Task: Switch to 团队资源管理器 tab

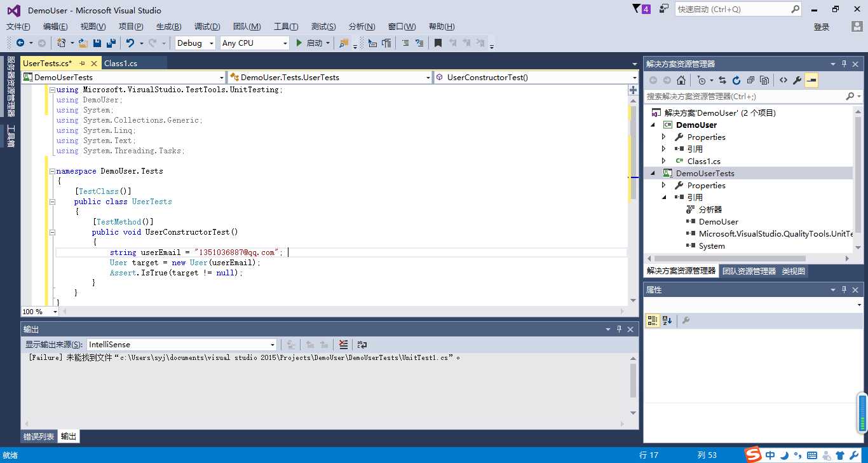Action: (749, 271)
